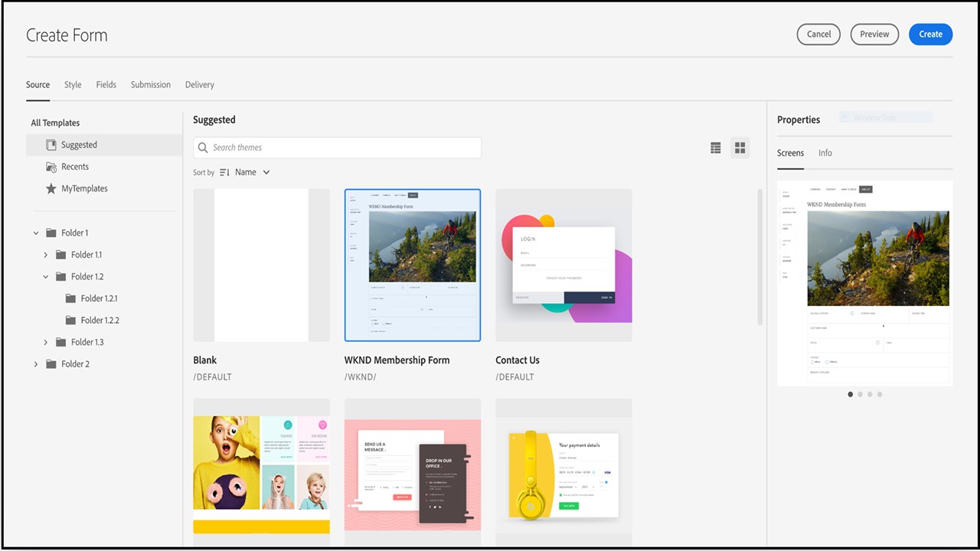The width and height of the screenshot is (980, 551).
Task: Click the Folder 2 folder icon
Action: tap(51, 364)
